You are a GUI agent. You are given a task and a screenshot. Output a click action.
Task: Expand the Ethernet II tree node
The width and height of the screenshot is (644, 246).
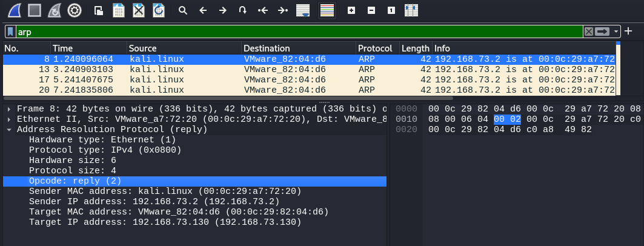(9, 119)
